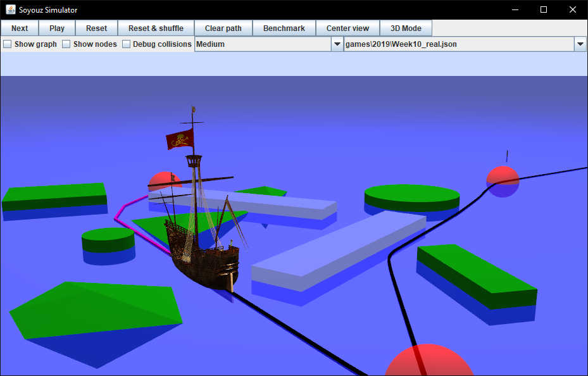Screen dimensions: 588x376
Task: Open the game file dropdown arrow
Action: (x=580, y=44)
